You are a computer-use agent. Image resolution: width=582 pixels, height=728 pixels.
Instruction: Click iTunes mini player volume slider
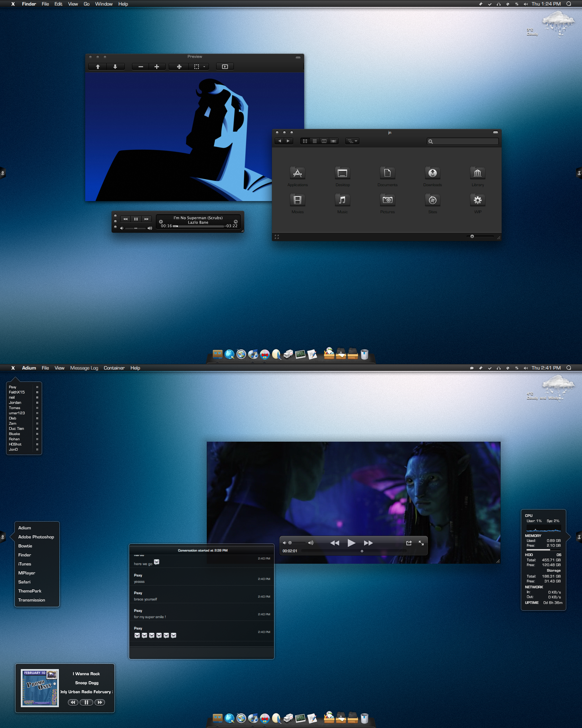point(136,228)
